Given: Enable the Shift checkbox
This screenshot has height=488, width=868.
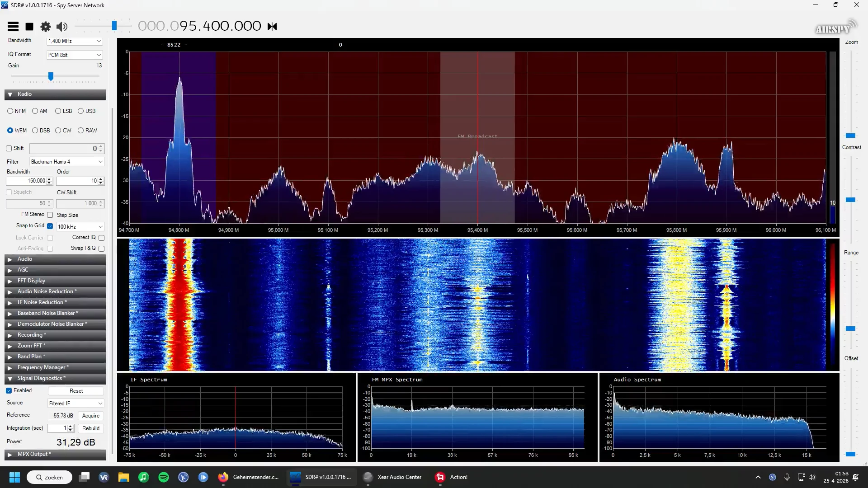Looking at the screenshot, I should pyautogui.click(x=9, y=148).
